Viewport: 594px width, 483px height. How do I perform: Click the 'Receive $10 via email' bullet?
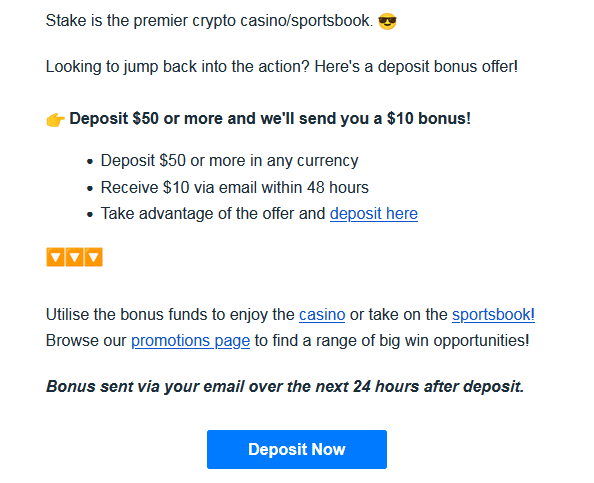click(x=234, y=188)
